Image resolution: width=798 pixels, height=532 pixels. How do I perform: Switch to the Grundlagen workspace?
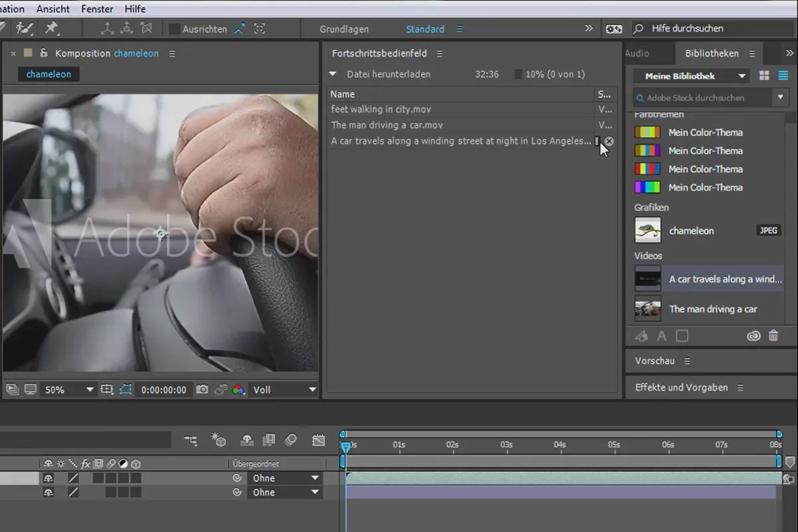[344, 29]
